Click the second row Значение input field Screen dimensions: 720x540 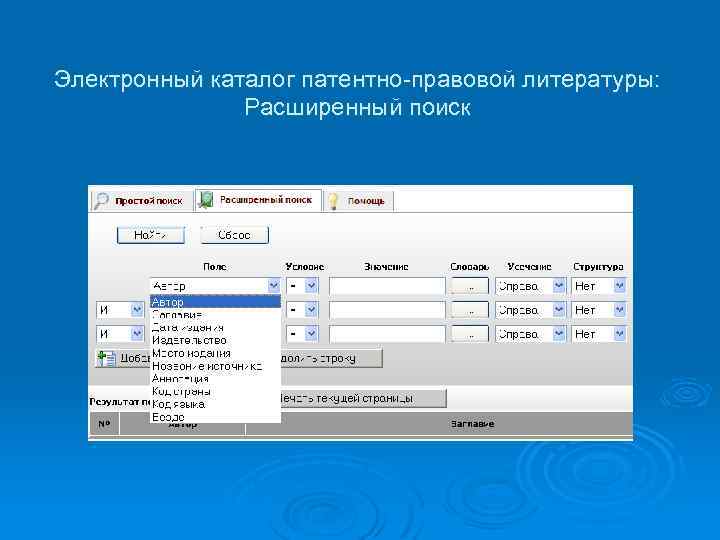point(387,310)
